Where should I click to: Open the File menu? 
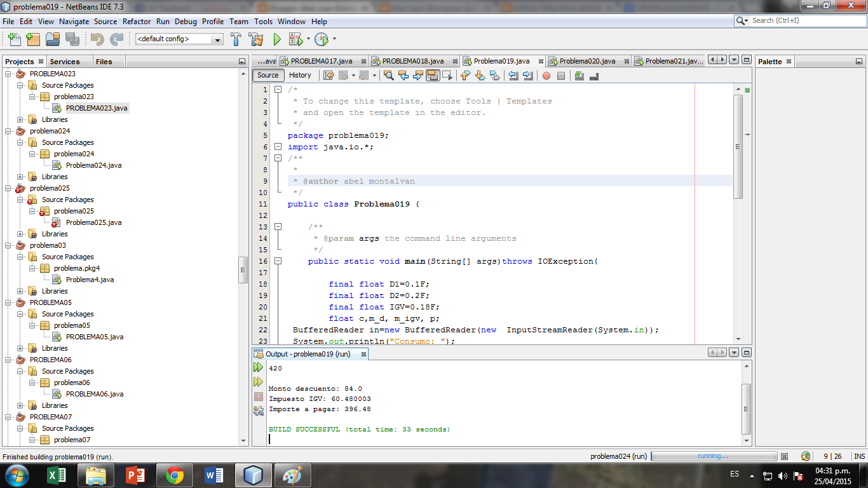point(8,21)
